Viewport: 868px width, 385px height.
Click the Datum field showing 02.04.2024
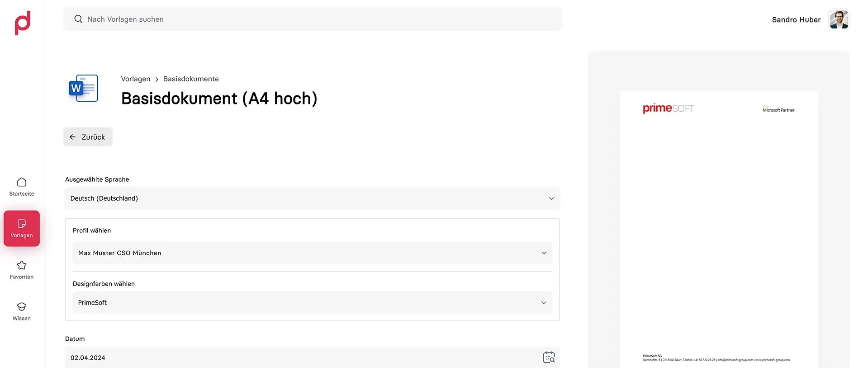[313, 357]
